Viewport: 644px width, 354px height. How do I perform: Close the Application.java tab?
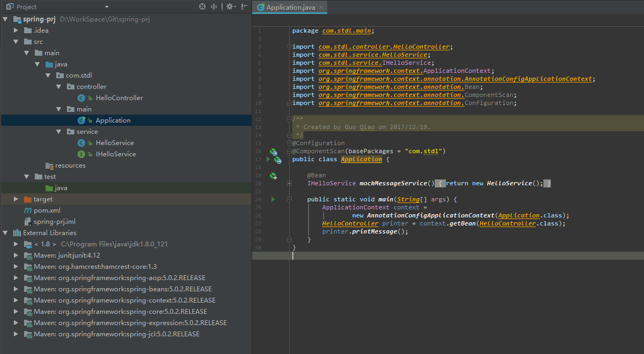click(321, 7)
